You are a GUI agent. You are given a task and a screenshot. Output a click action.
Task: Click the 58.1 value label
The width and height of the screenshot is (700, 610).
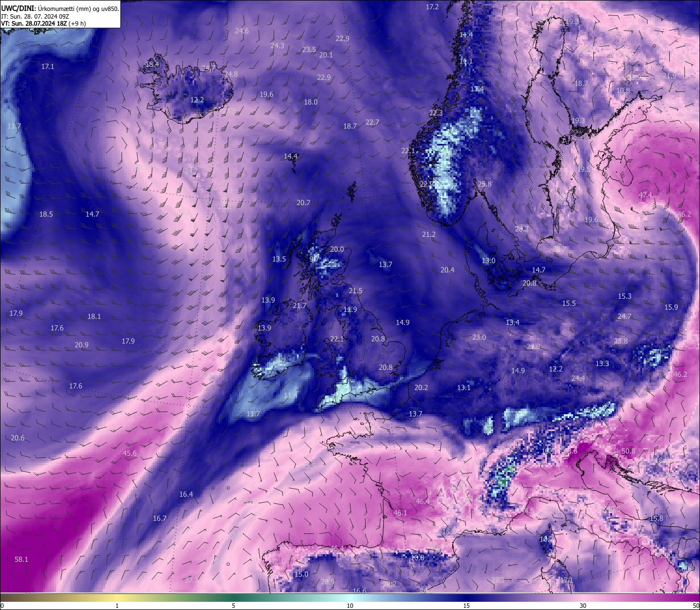(21, 559)
